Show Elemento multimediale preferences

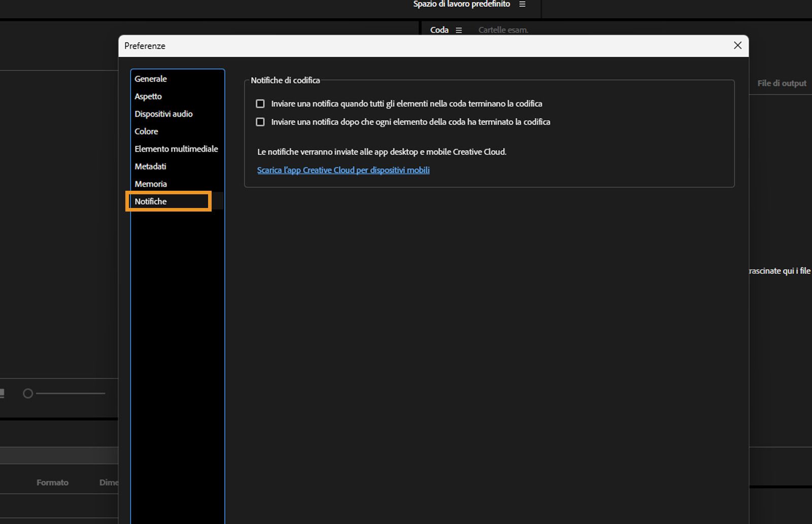177,149
